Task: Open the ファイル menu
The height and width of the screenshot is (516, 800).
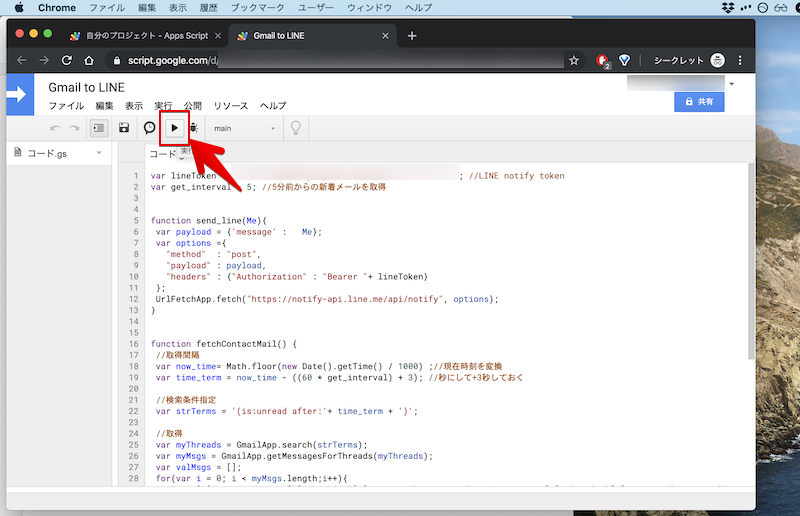Action: tap(66, 106)
